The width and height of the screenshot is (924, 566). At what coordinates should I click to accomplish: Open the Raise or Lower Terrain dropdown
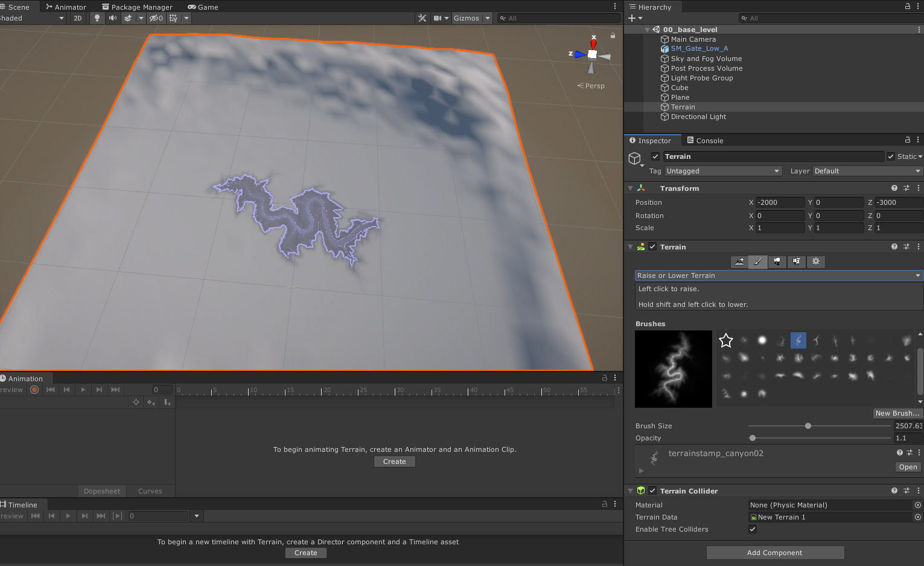(777, 275)
